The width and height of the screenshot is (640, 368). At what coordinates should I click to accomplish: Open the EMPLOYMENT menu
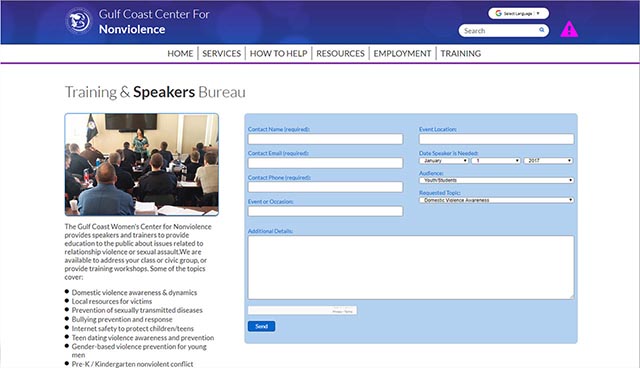pyautogui.click(x=402, y=53)
